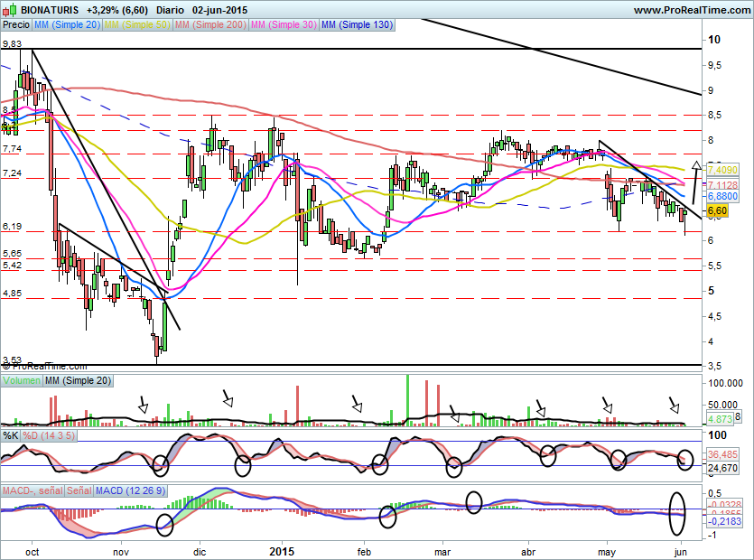Select the %K stochastic label

pos(11,436)
